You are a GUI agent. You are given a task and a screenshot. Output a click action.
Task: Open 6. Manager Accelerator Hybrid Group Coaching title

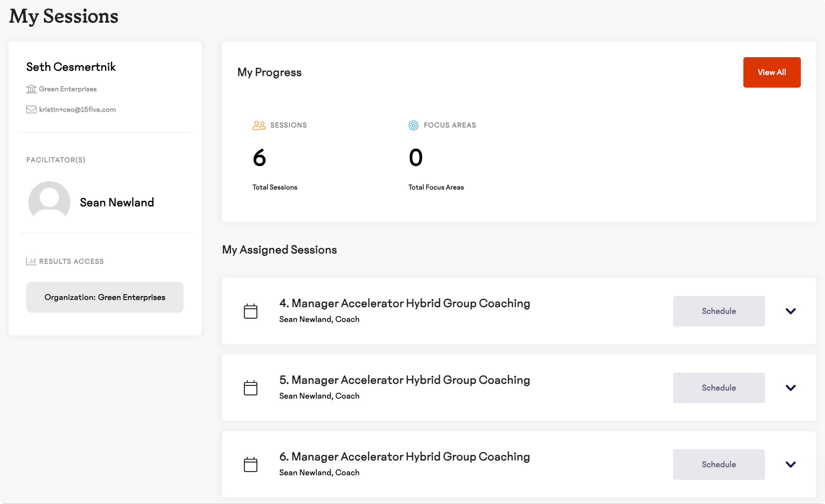point(405,457)
